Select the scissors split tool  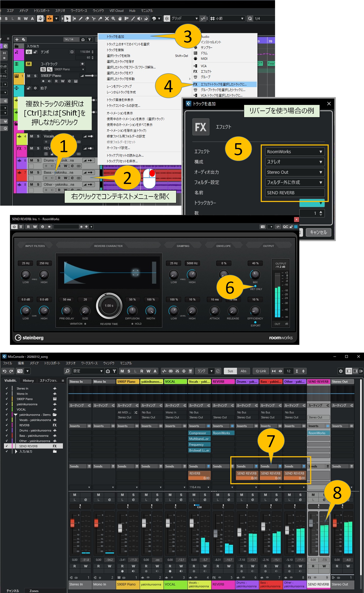(x=94, y=19)
